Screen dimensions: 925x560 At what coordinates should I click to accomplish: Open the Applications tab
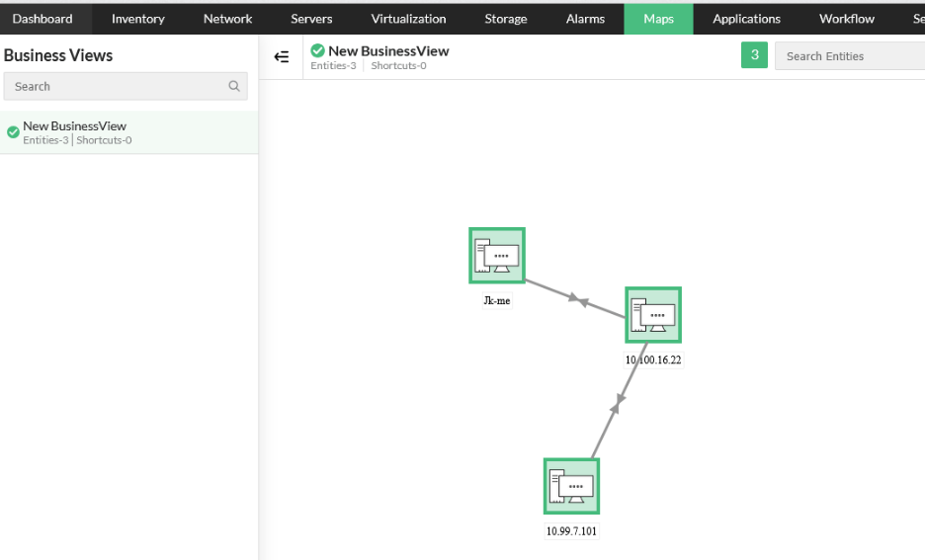[746, 19]
